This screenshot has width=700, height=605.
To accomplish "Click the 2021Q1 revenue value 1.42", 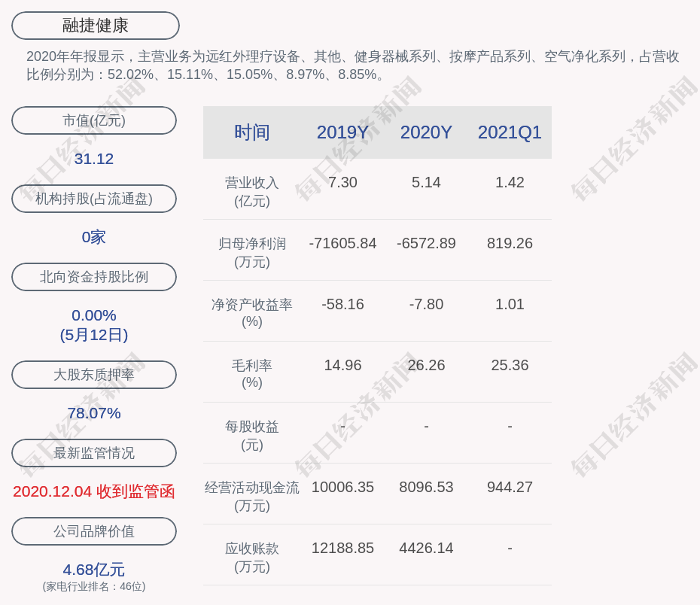I will click(x=510, y=183).
